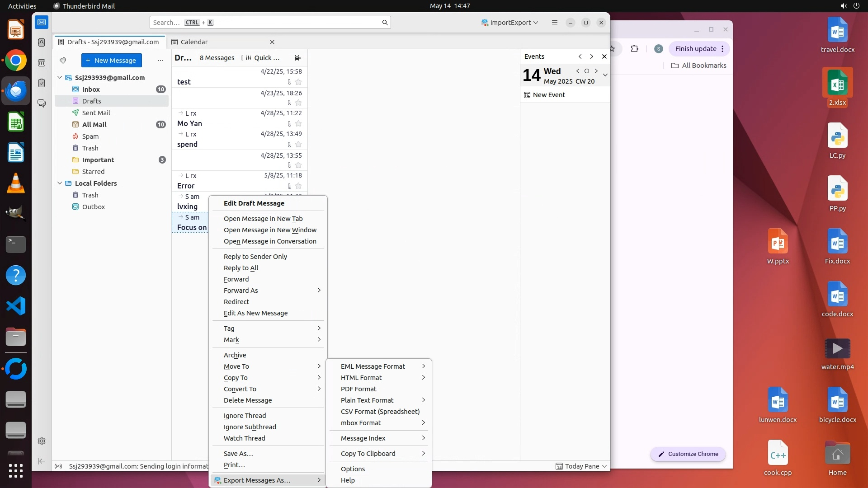Image resolution: width=868 pixels, height=488 pixels.
Task: Open the Tasks icon in the spaces toolbar
Action: (42, 83)
